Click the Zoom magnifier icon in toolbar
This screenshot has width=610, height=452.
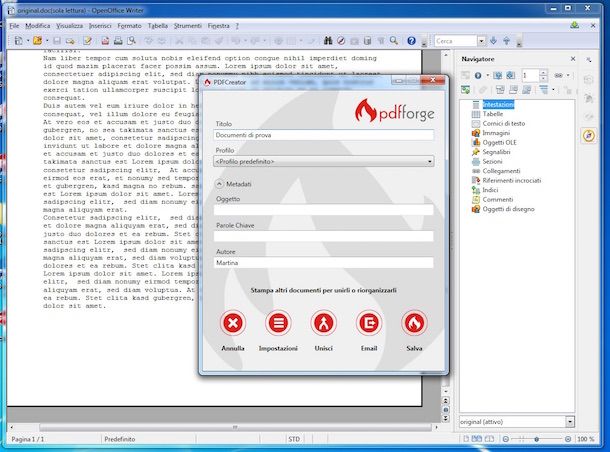click(394, 40)
